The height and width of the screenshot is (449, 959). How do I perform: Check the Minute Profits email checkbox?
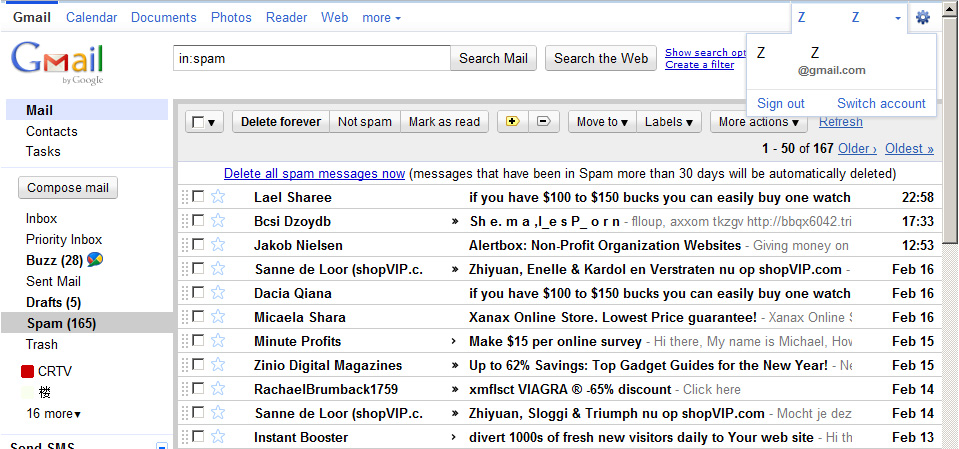(198, 340)
